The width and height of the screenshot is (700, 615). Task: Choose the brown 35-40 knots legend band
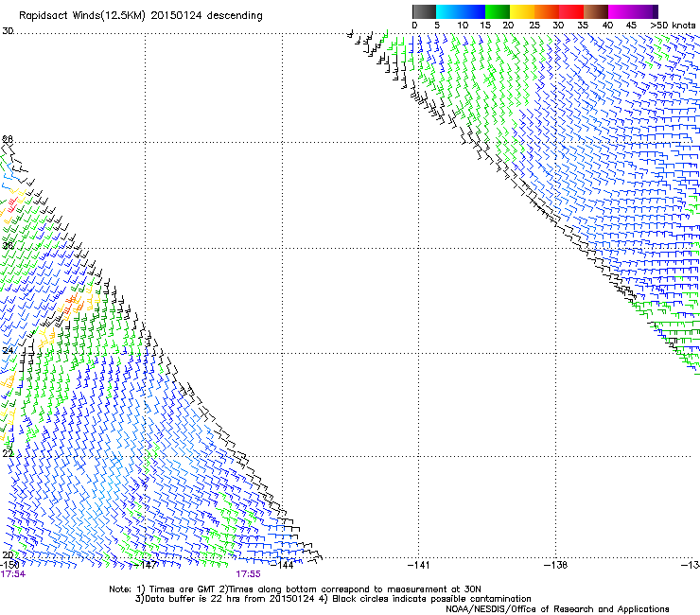coord(596,11)
